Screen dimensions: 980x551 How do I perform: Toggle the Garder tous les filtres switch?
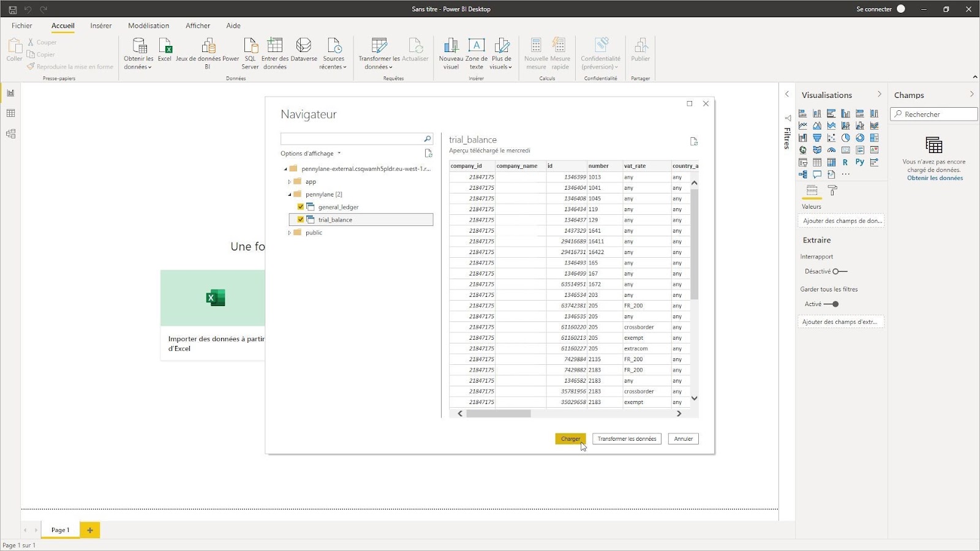[x=831, y=304]
